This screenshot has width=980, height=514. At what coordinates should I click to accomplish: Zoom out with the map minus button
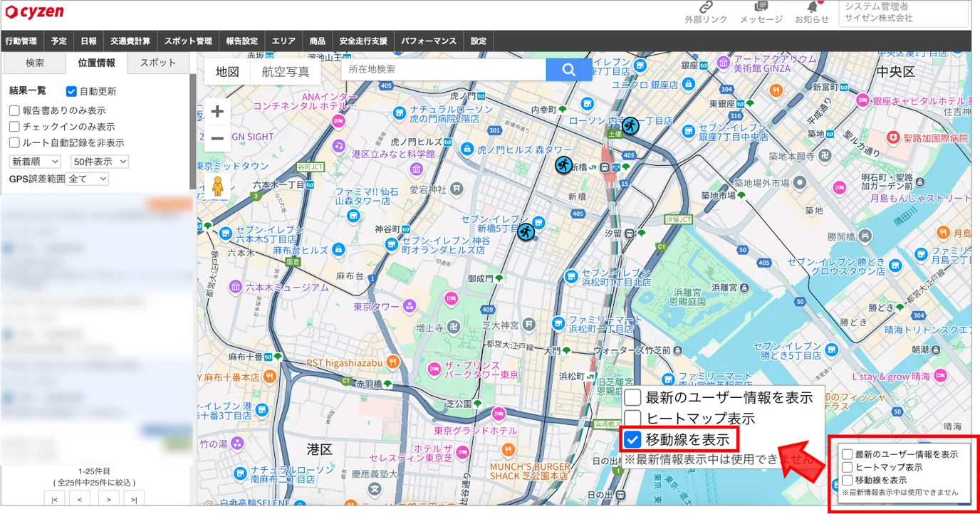click(217, 138)
